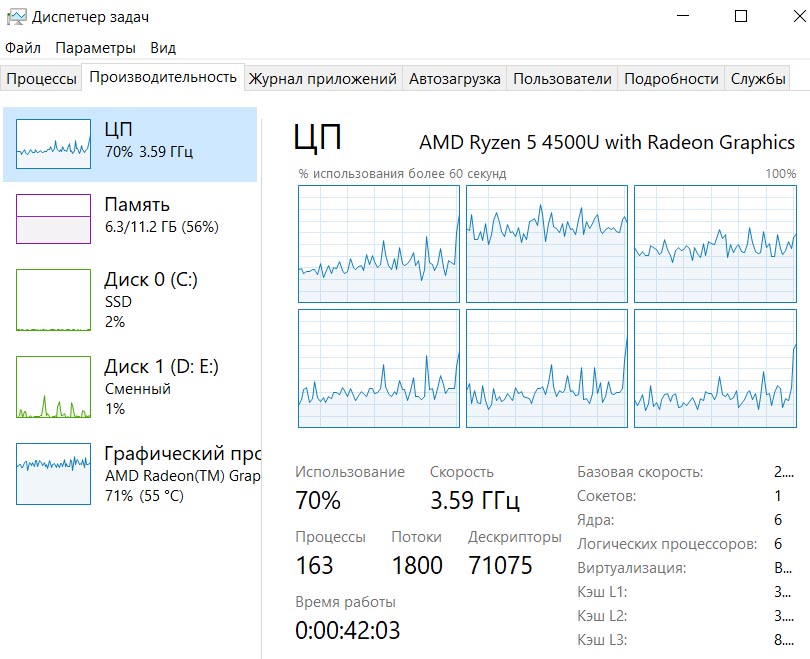Close the Диспетчер задач window
The width and height of the screenshot is (810, 659).
[x=799, y=16]
